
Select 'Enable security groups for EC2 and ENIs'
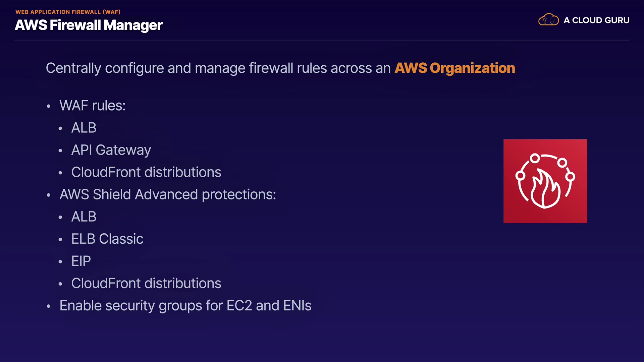coord(185,306)
